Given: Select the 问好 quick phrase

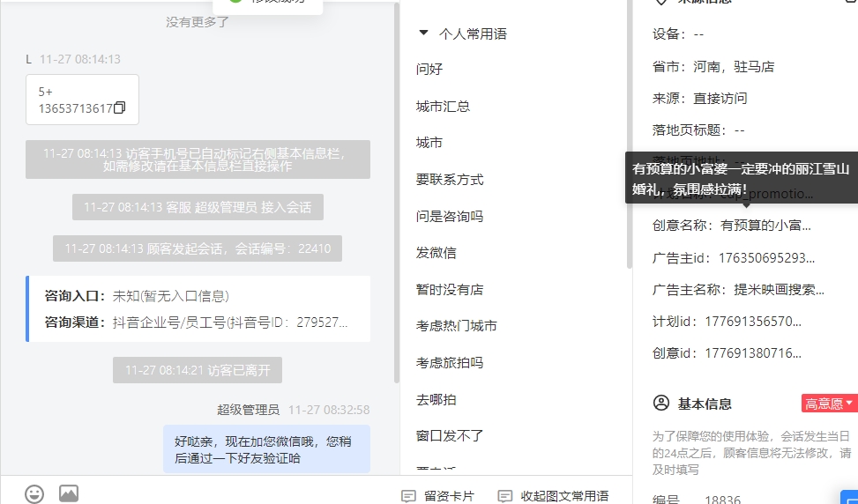Looking at the screenshot, I should pos(429,69).
